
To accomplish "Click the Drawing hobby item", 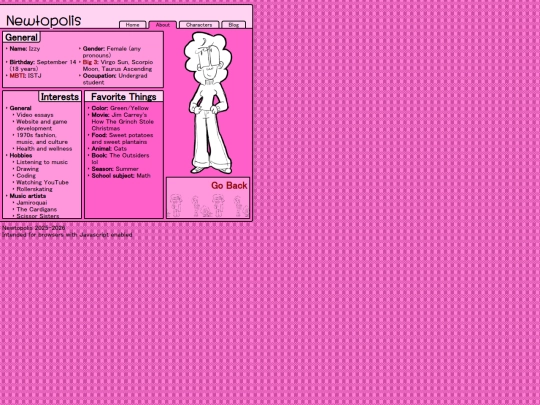I will 28,169.
